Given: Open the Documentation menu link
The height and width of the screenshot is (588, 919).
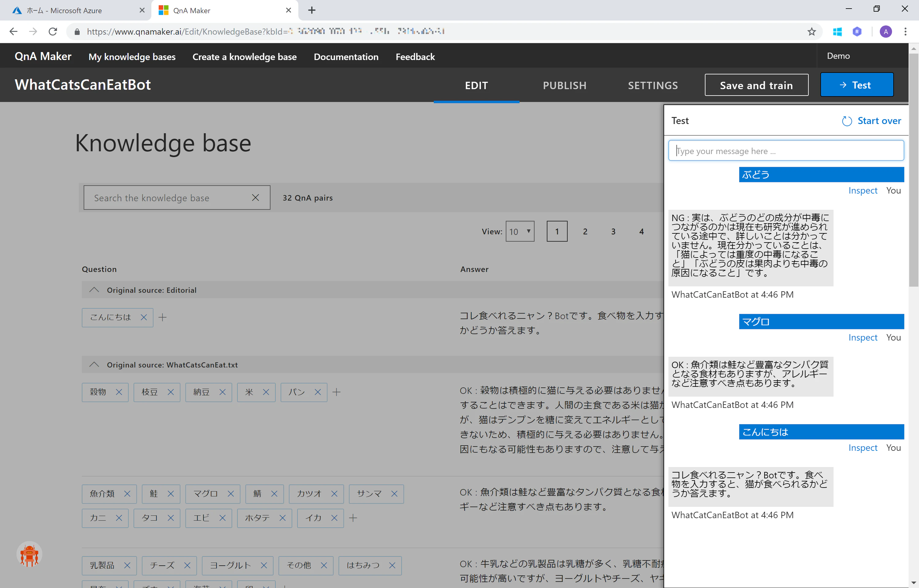Looking at the screenshot, I should point(346,57).
